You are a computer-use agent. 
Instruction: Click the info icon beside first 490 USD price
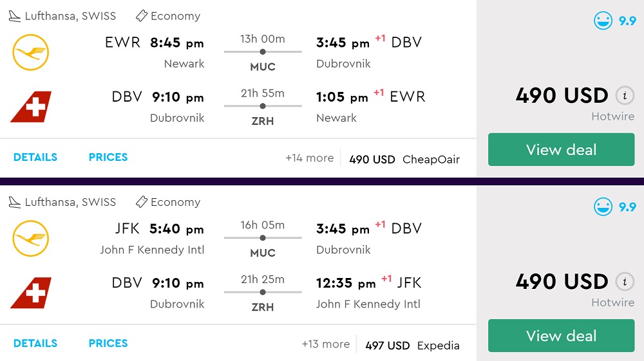(623, 96)
